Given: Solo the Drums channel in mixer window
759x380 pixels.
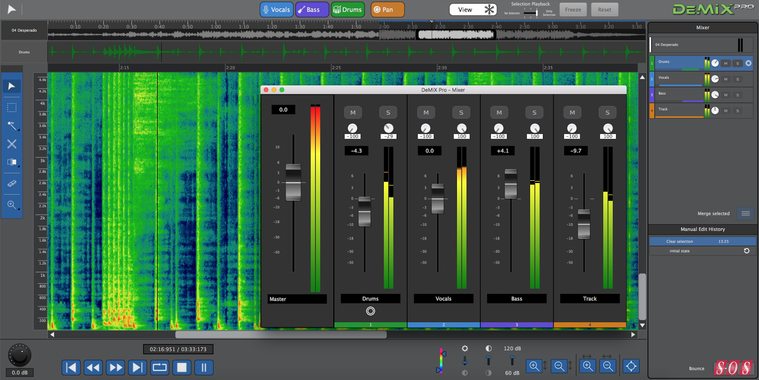Looking at the screenshot, I should 388,113.
